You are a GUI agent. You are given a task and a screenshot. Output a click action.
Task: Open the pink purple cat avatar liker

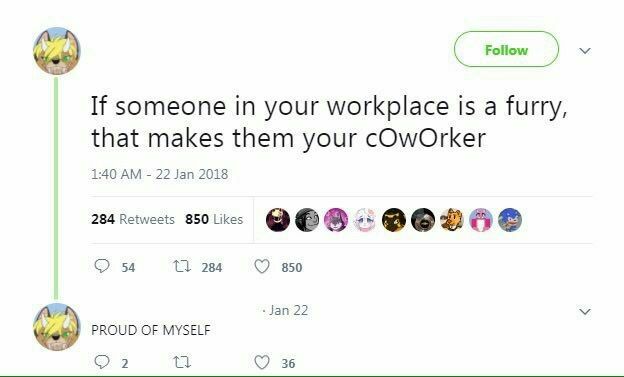point(336,220)
